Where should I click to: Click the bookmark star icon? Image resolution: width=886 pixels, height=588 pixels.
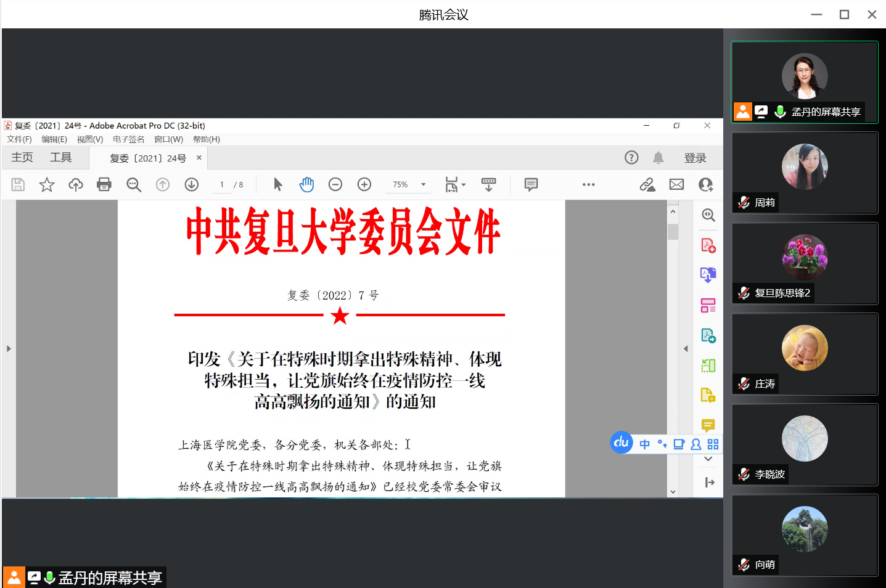tap(47, 184)
